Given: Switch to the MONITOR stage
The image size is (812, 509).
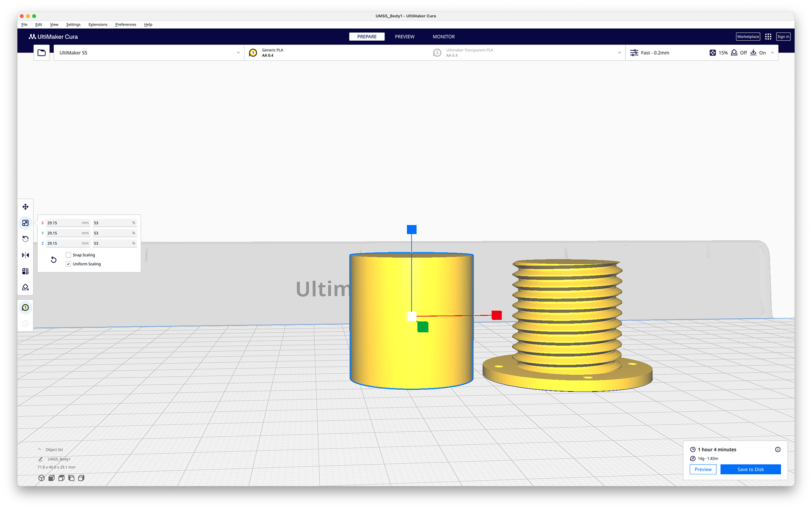Looking at the screenshot, I should [x=444, y=37].
